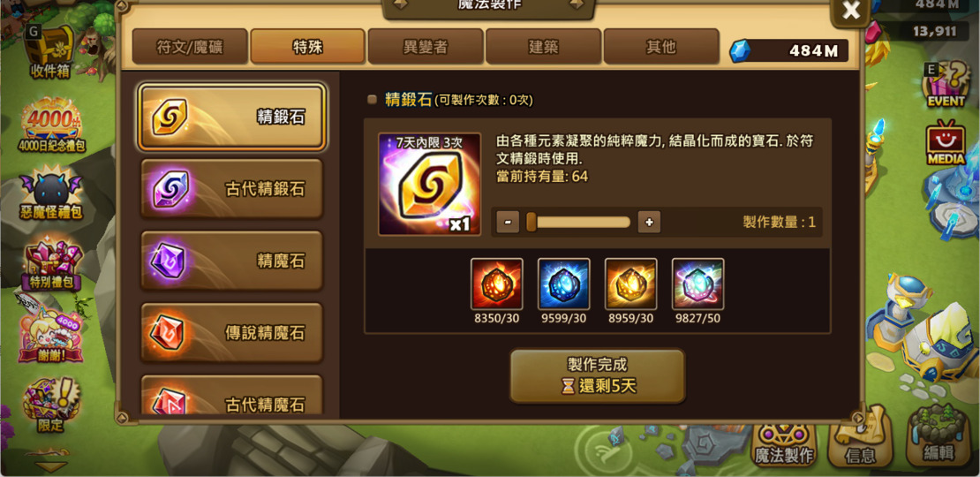Choose 傳說精魔石 in the item list

(x=232, y=333)
